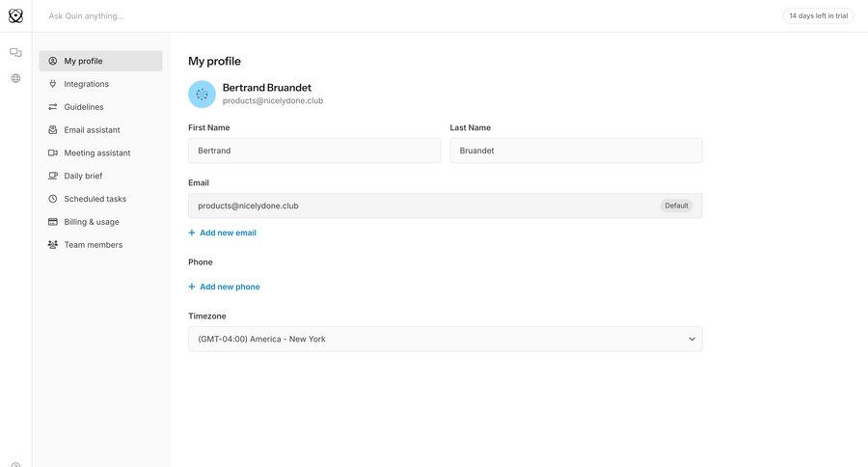Open Email assistant settings
Screen dimensions: 868x467
click(92, 130)
